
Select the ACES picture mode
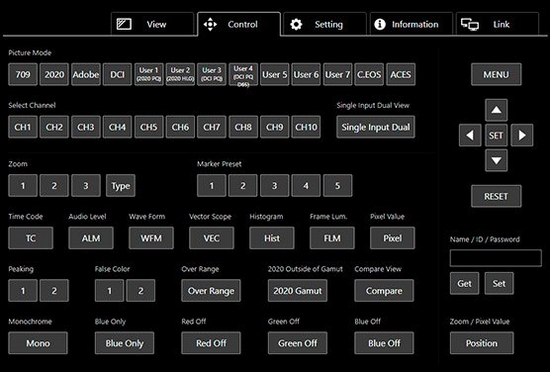point(401,74)
